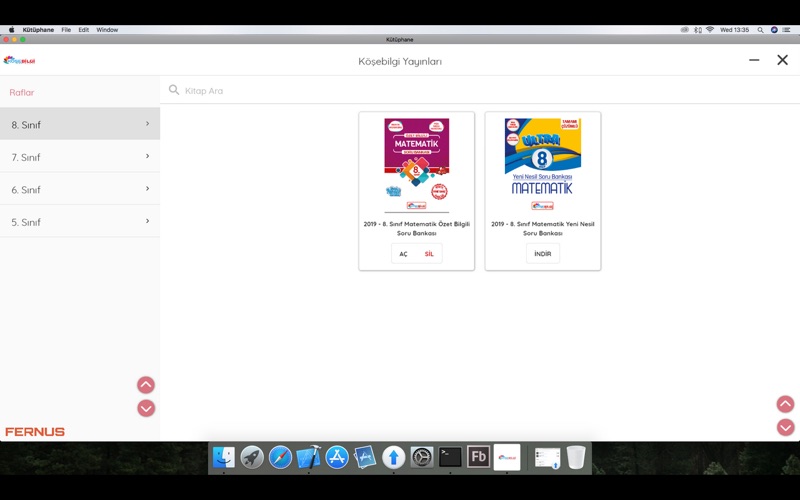Open the Kütüphane application menu
Viewport: 800px width, 500px height.
click(x=38, y=30)
